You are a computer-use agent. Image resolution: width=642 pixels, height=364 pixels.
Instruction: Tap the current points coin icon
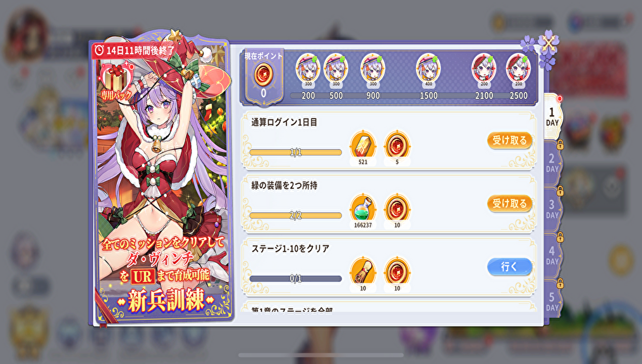[x=263, y=75]
